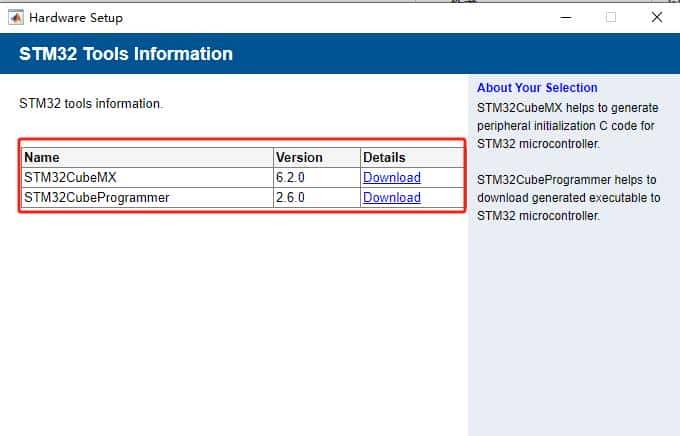
Task: Click the blank white area below the tools table
Action: tap(240, 320)
